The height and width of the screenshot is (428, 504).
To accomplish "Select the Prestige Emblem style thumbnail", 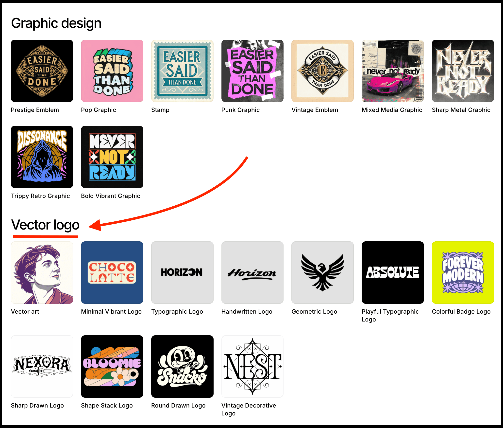I will (42, 71).
